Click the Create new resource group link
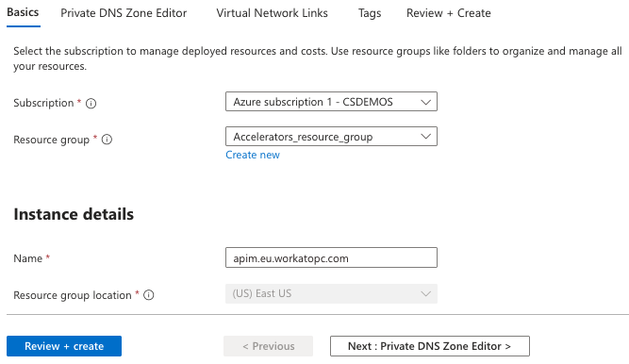Screen dimensions: 629x364 coord(253,155)
